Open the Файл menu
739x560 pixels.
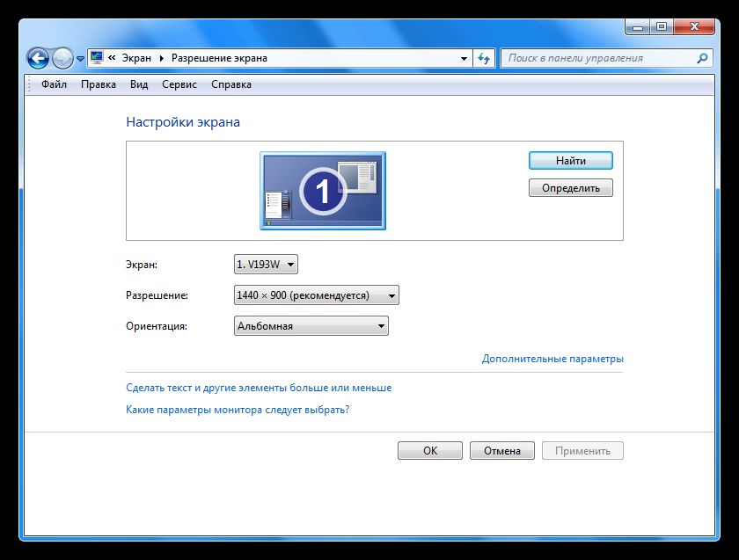click(x=54, y=84)
